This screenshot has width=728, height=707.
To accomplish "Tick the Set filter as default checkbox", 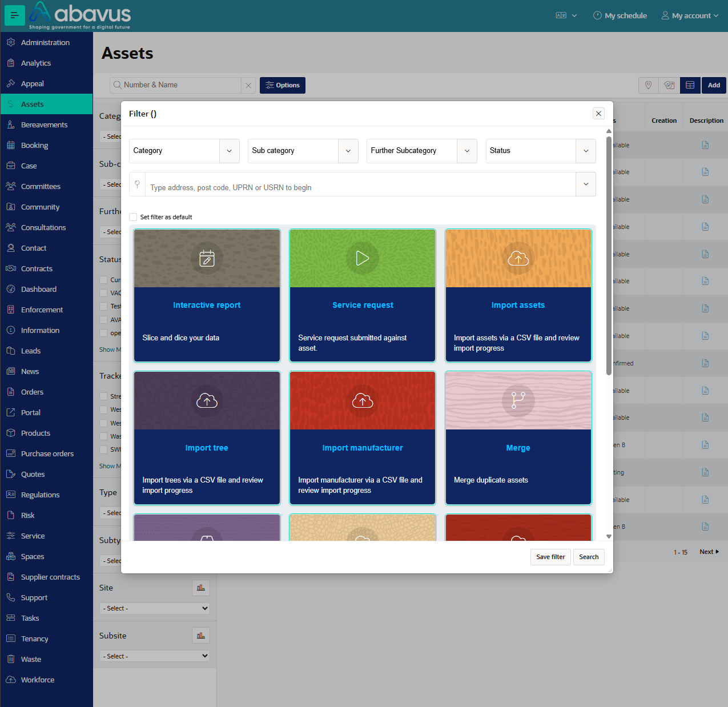I will click(133, 217).
